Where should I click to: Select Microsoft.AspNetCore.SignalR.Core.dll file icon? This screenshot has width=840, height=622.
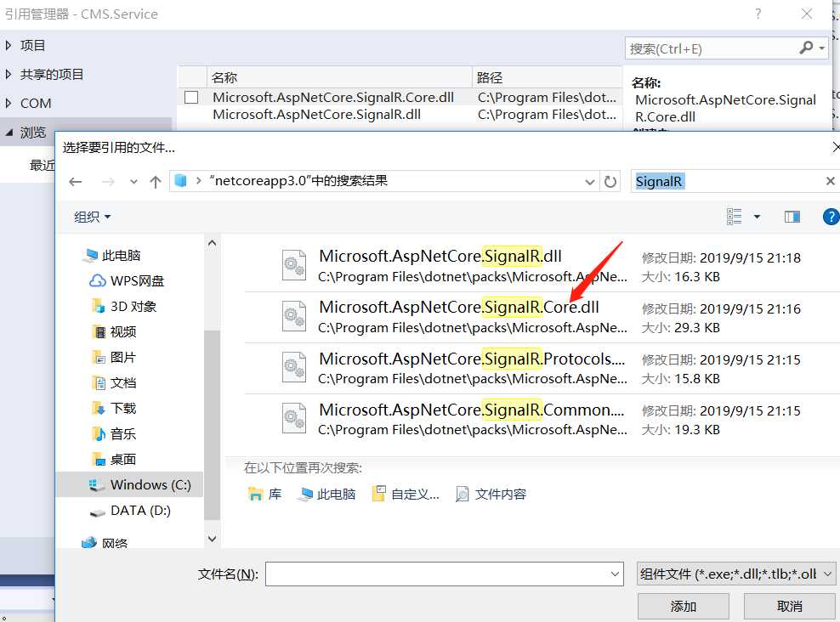294,316
